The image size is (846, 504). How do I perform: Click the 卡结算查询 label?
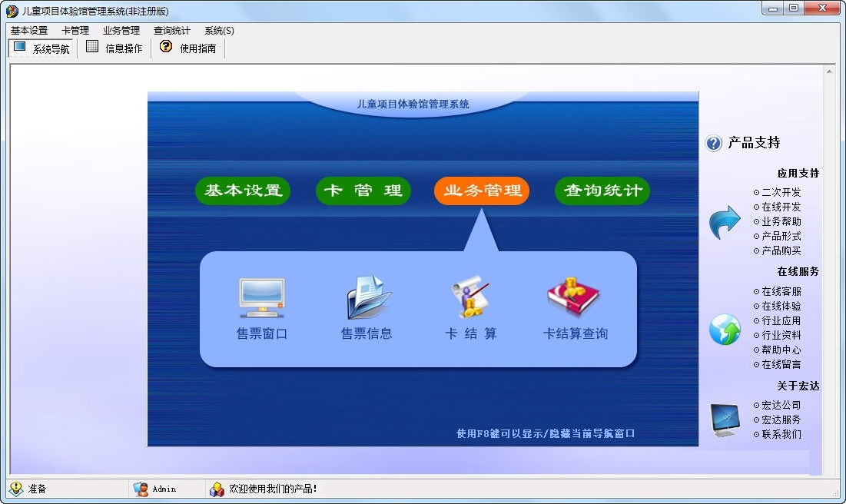[x=576, y=333]
